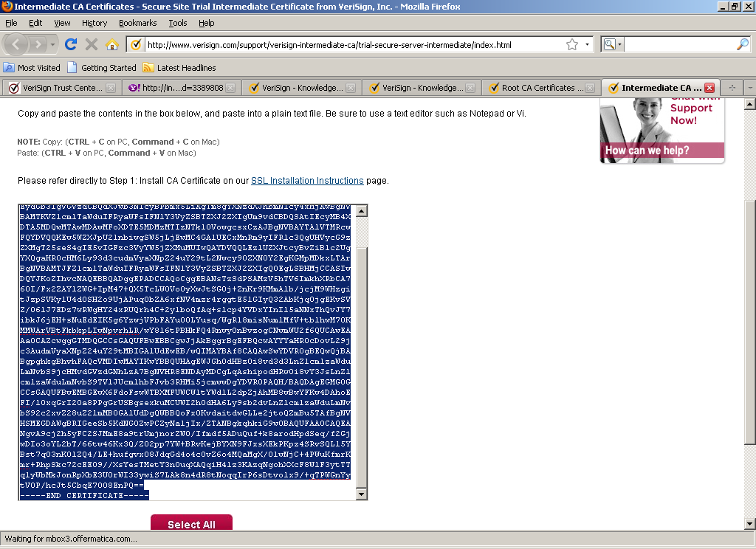Click the page scrollbar down arrow
Viewport: 756px width, 549px height.
point(750,523)
